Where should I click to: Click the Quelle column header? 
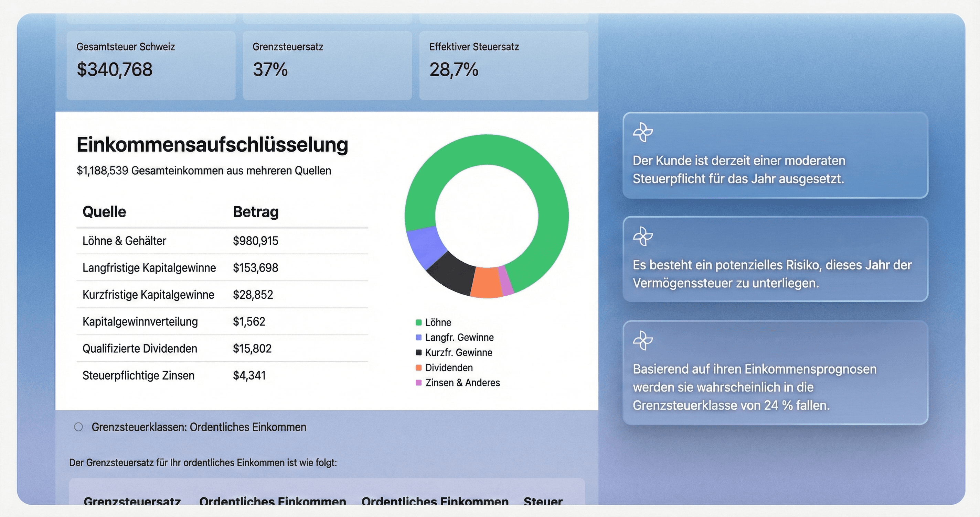(104, 212)
